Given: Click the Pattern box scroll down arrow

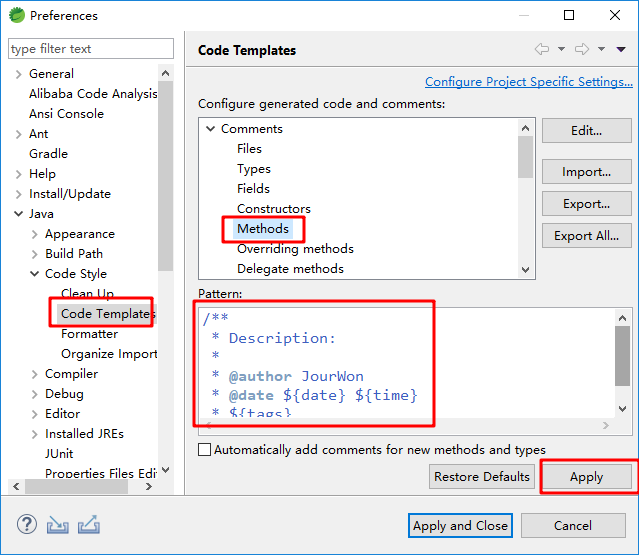Looking at the screenshot, I should point(622,409).
